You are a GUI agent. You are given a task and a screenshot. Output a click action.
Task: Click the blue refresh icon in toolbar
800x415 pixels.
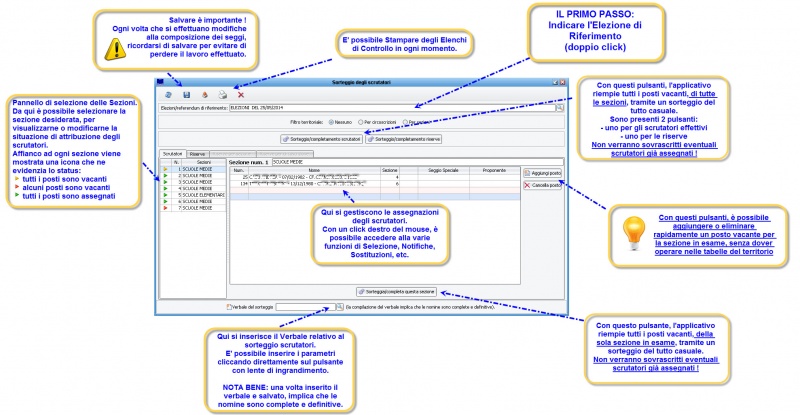pyautogui.click(x=168, y=95)
